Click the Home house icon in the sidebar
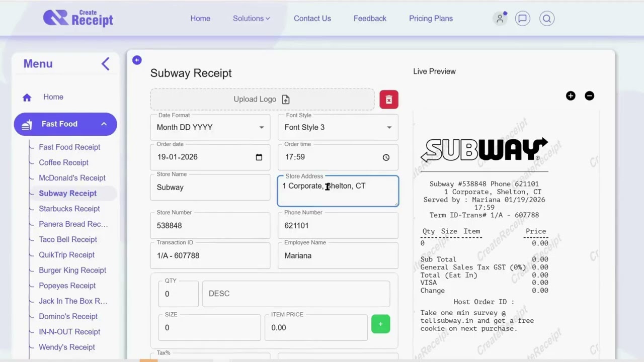Image resolution: width=644 pixels, height=362 pixels. pos(27,98)
